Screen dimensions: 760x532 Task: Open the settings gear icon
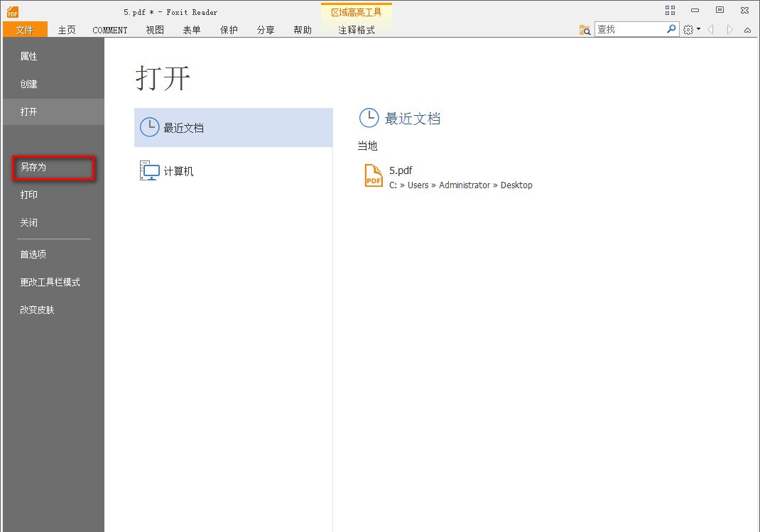tap(688, 29)
